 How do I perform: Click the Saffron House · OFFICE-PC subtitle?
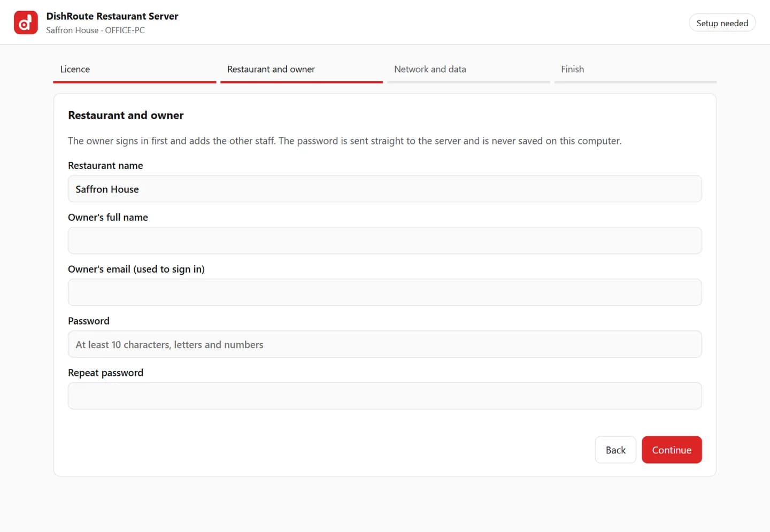[95, 30]
